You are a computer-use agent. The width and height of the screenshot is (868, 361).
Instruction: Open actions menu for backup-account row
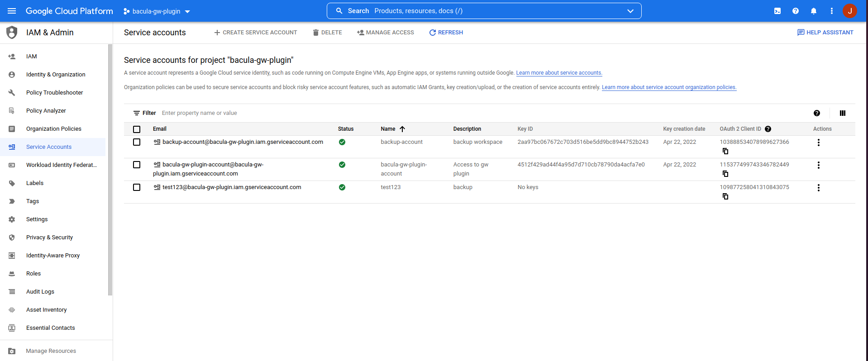(819, 142)
